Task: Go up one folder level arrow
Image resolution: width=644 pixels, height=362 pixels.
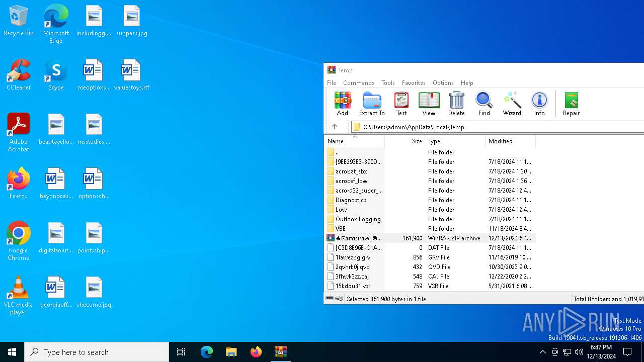Action: pyautogui.click(x=335, y=127)
